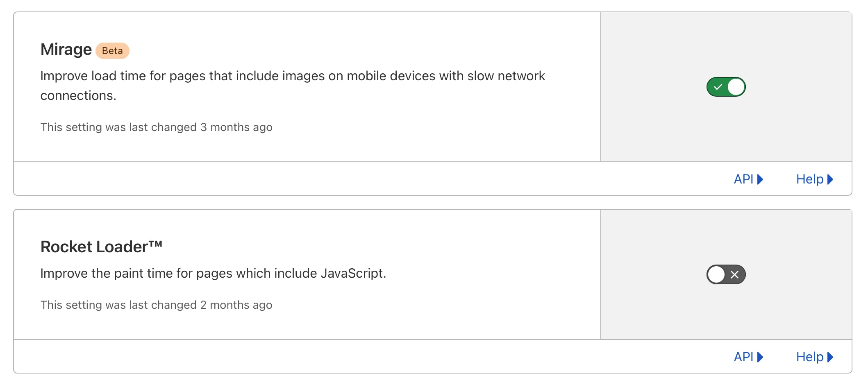Click the X mark inside Rocket Loader toggle
The width and height of the screenshot is (868, 385).
coord(735,275)
